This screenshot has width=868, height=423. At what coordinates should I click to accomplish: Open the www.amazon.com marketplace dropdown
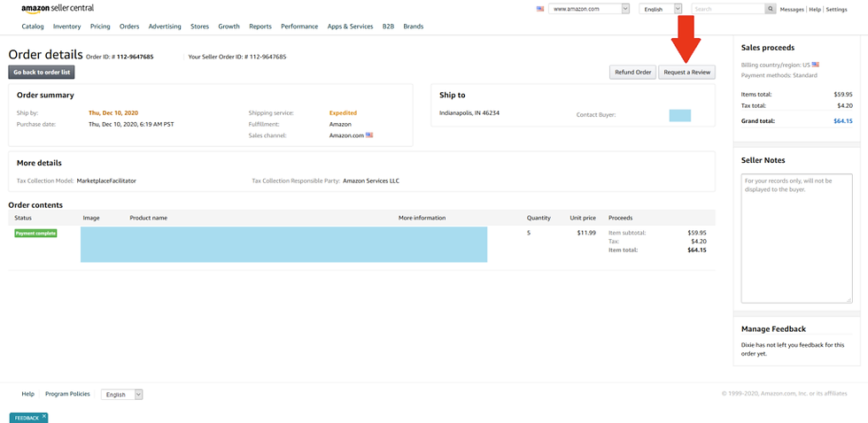(x=589, y=9)
